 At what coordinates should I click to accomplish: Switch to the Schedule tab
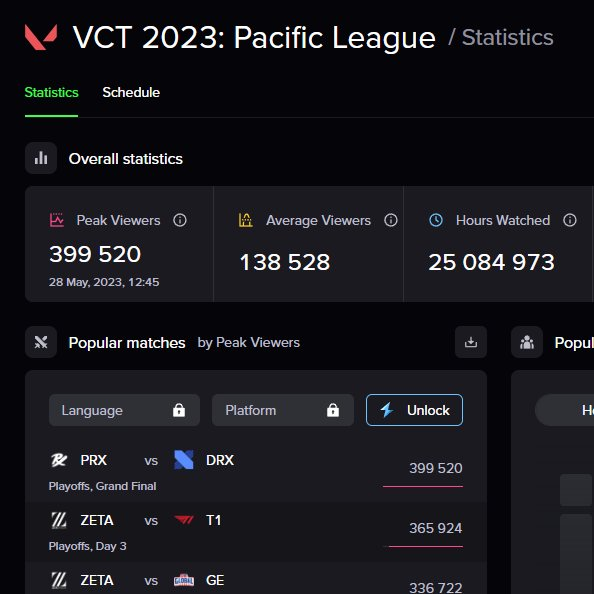point(131,92)
